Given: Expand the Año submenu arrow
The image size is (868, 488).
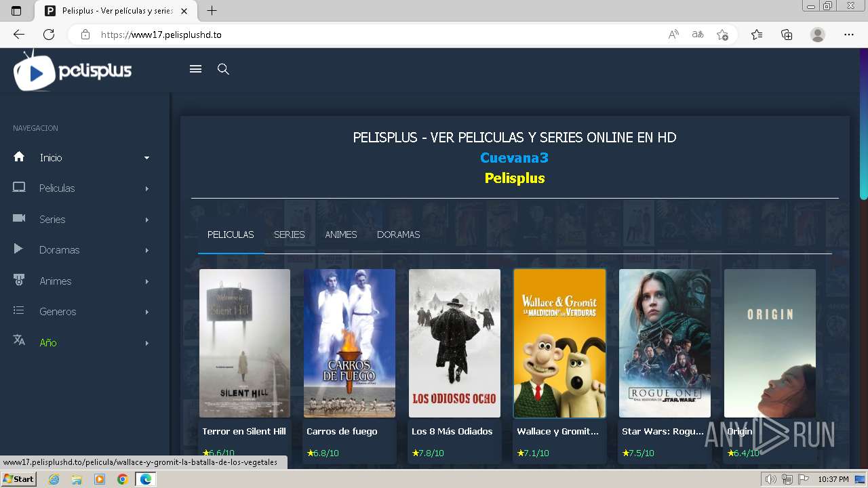Looking at the screenshot, I should coord(146,343).
